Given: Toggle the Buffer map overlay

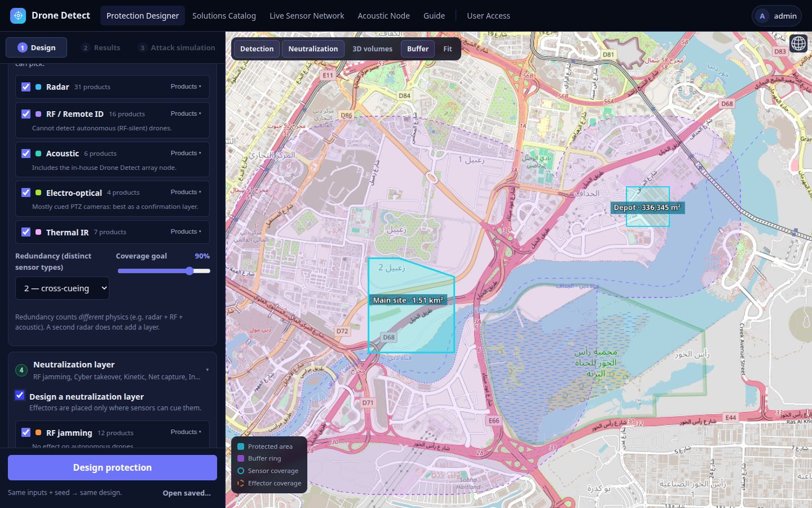Looking at the screenshot, I should pyautogui.click(x=418, y=49).
